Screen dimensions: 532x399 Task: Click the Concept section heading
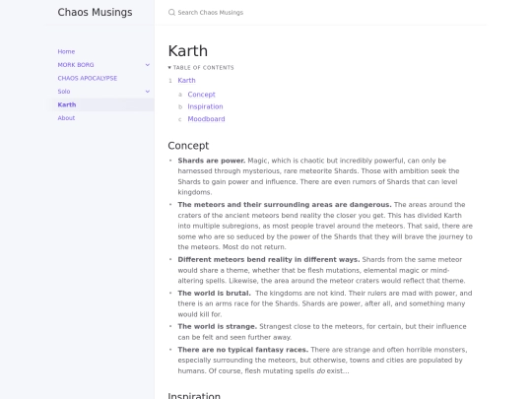[188, 146]
